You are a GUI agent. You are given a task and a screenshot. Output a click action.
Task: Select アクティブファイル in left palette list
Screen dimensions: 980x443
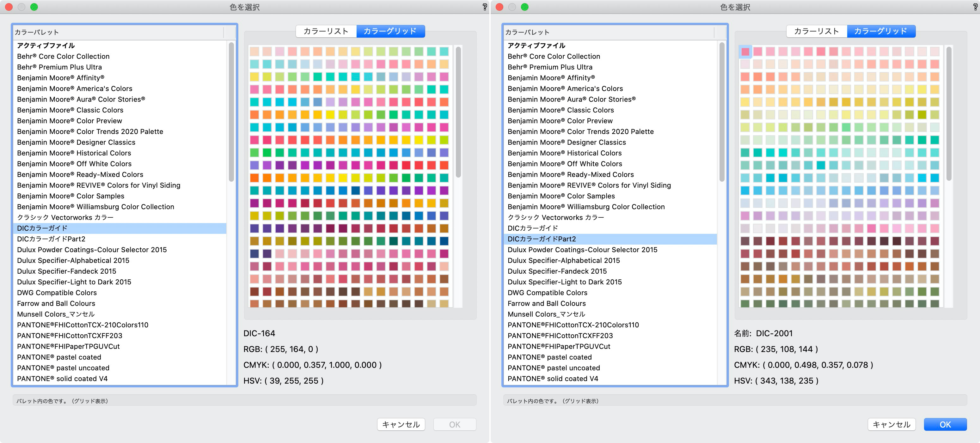point(46,46)
